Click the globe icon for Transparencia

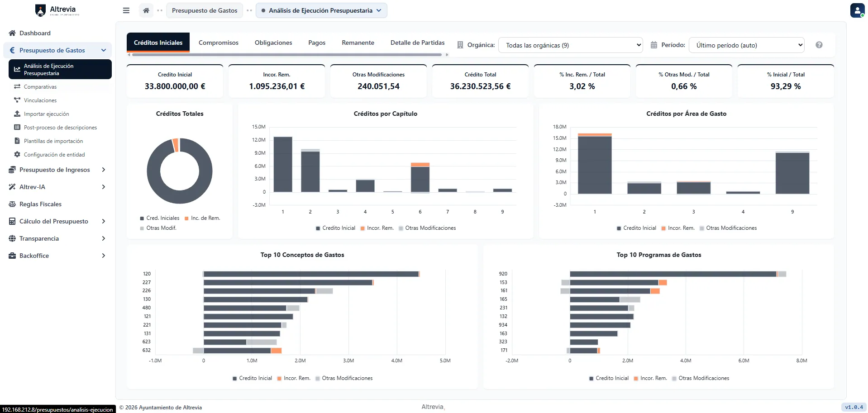tap(12, 238)
